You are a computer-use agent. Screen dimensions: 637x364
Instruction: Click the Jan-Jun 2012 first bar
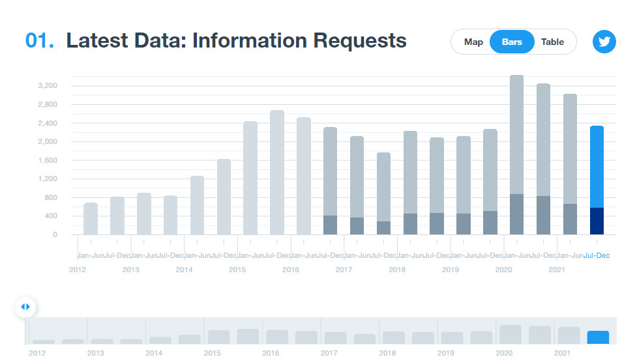point(91,219)
